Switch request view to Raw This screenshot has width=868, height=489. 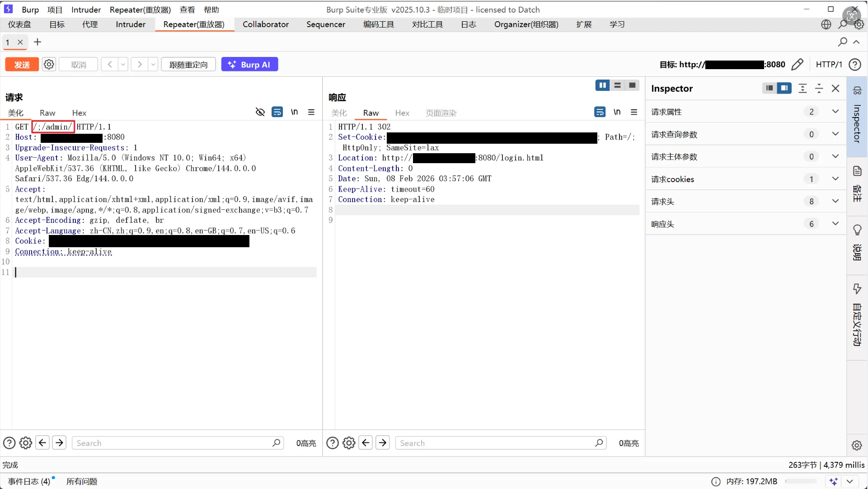pyautogui.click(x=47, y=113)
